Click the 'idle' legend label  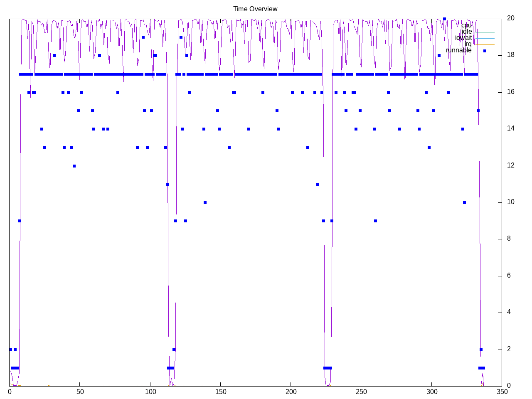[x=467, y=32]
